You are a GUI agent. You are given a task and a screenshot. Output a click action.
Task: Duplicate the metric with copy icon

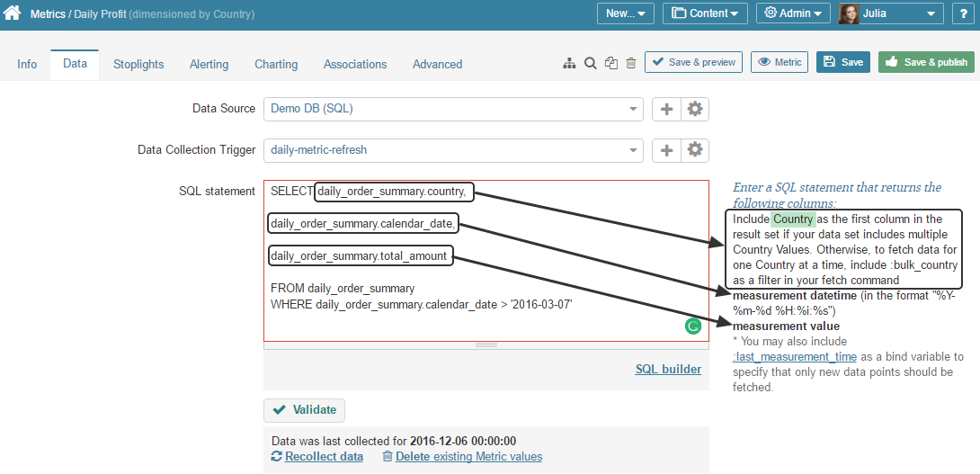tap(611, 63)
